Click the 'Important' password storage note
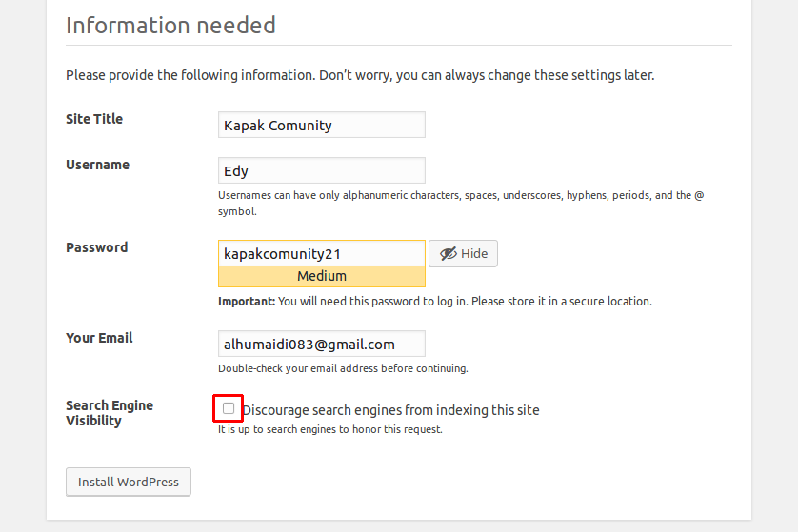 (x=434, y=301)
